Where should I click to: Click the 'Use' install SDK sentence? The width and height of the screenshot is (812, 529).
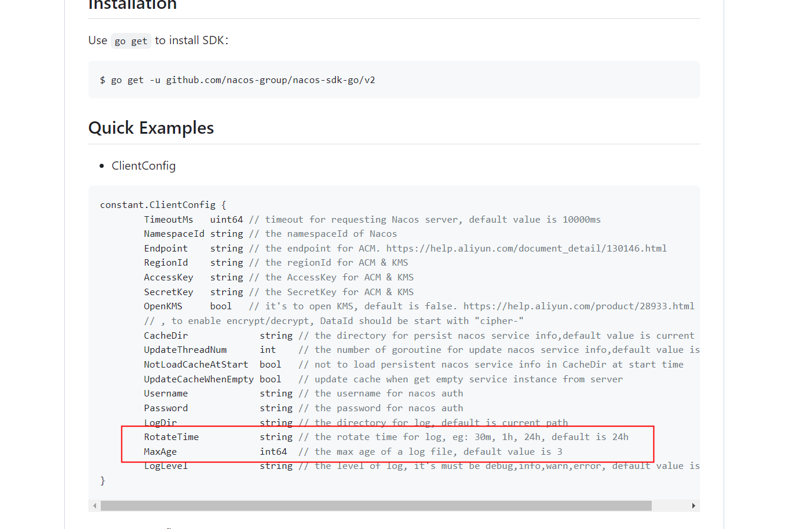pyautogui.click(x=159, y=41)
